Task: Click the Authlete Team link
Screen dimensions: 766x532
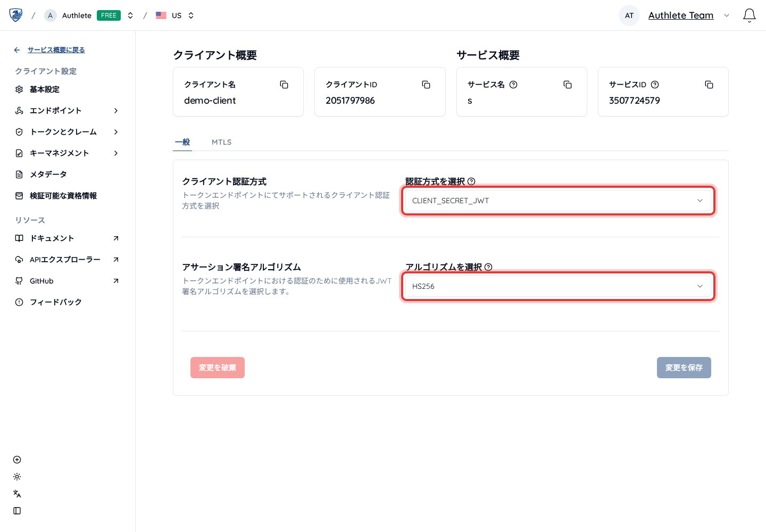Action: [x=681, y=15]
